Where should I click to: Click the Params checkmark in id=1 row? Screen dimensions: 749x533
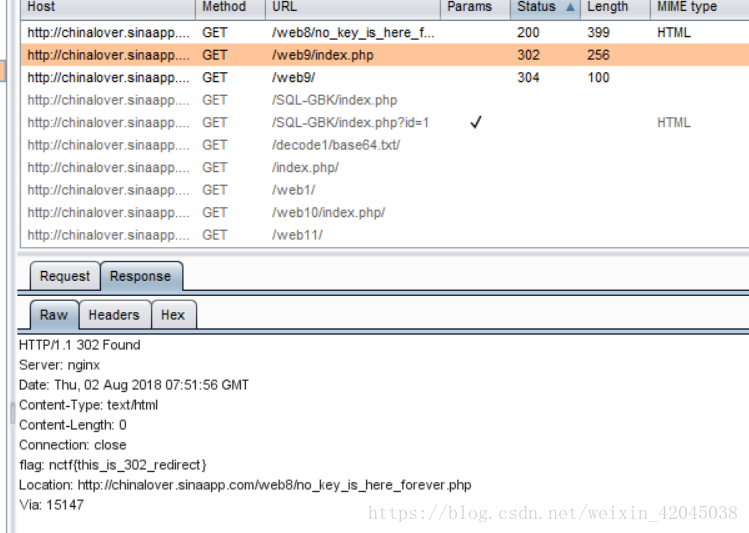476,122
